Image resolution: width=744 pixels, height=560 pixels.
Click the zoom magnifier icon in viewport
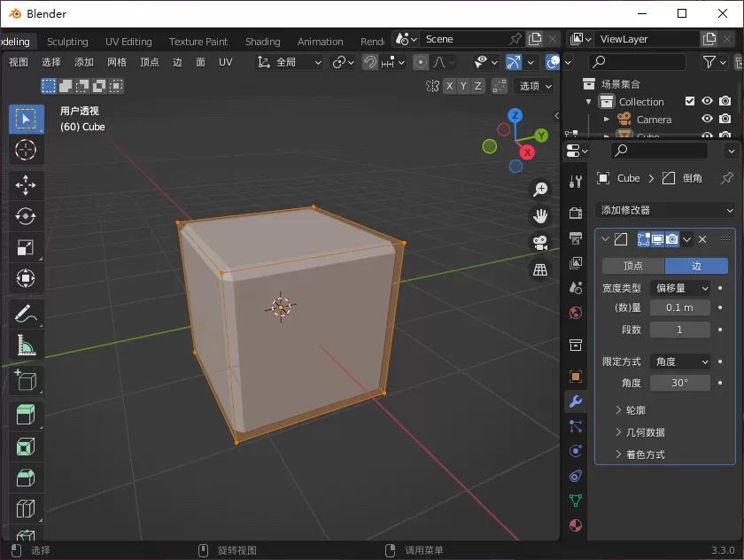click(540, 189)
